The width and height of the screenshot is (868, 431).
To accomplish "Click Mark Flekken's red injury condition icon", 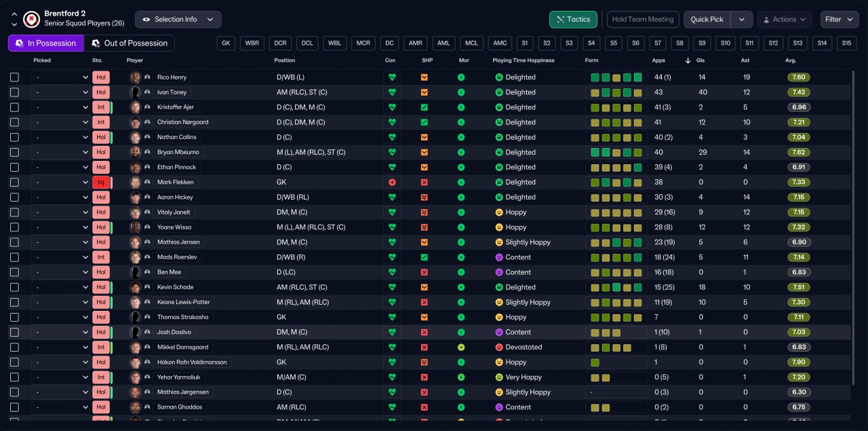I will click(x=391, y=182).
